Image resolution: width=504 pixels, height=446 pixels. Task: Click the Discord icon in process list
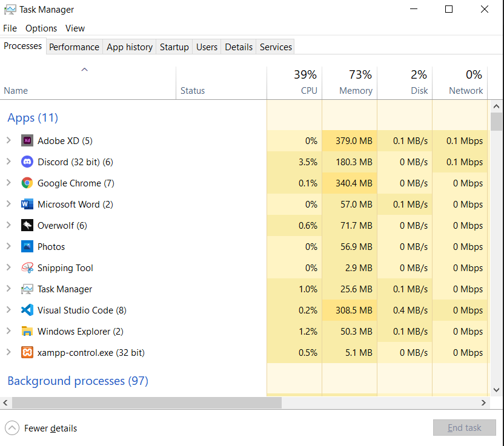[27, 162]
